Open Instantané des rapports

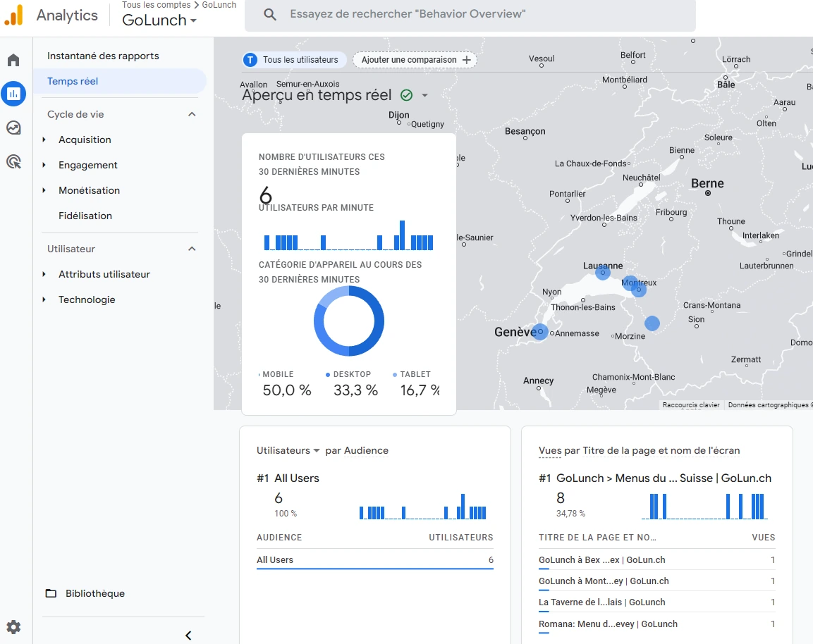pyautogui.click(x=103, y=56)
